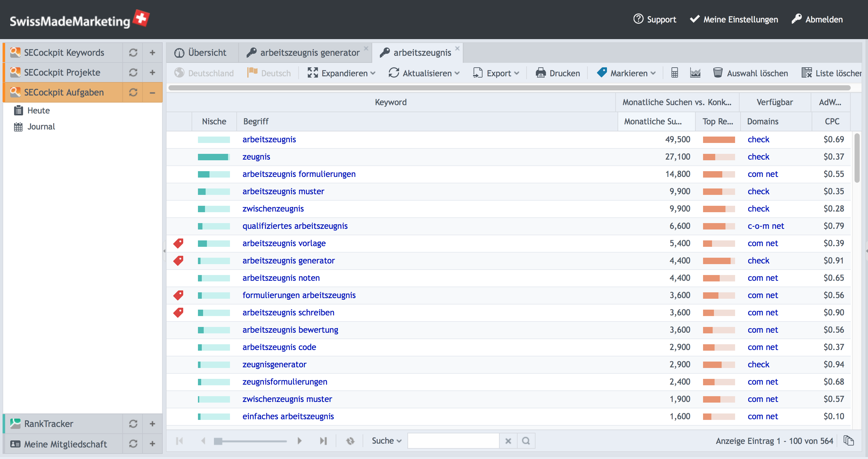The height and width of the screenshot is (459, 868).
Task: Open the Expandieren dropdown
Action: pyautogui.click(x=341, y=73)
